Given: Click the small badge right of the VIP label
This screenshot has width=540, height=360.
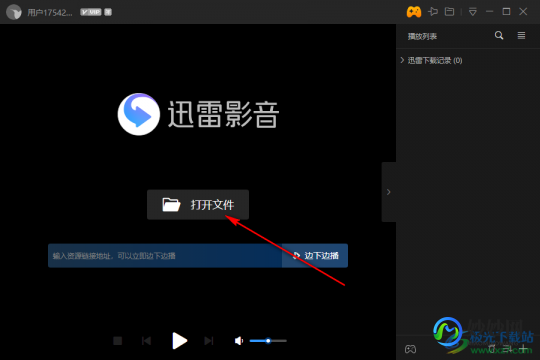Looking at the screenshot, I should tap(108, 12).
